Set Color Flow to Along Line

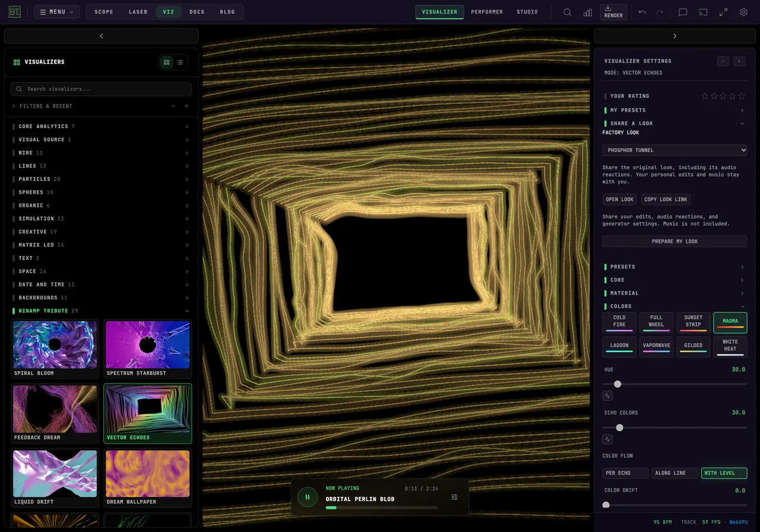point(674,473)
